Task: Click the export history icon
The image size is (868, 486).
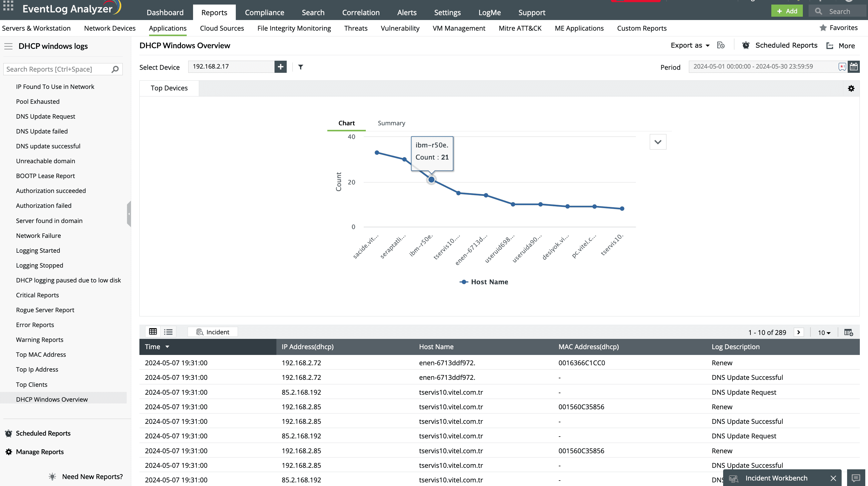Action: coord(721,46)
